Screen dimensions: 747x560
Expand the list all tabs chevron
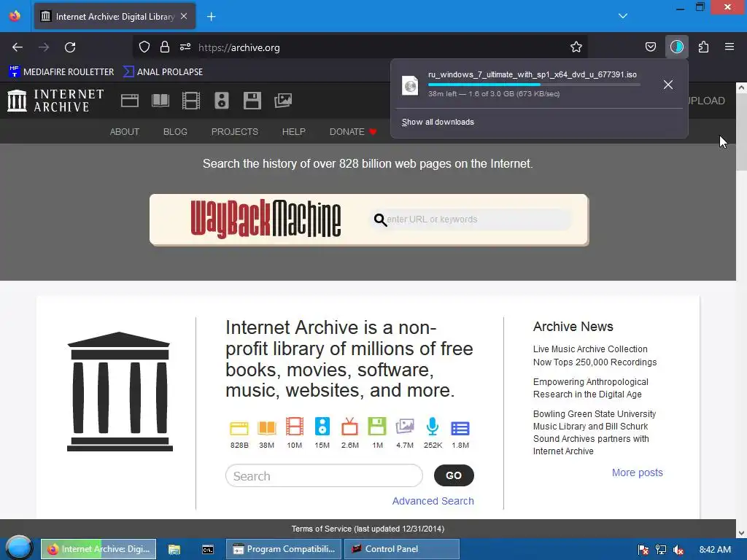point(623,16)
